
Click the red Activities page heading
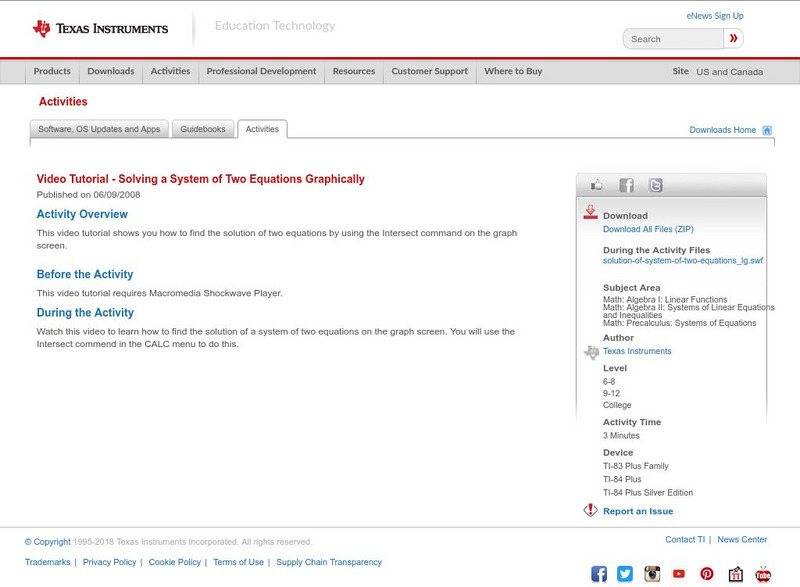(x=63, y=101)
